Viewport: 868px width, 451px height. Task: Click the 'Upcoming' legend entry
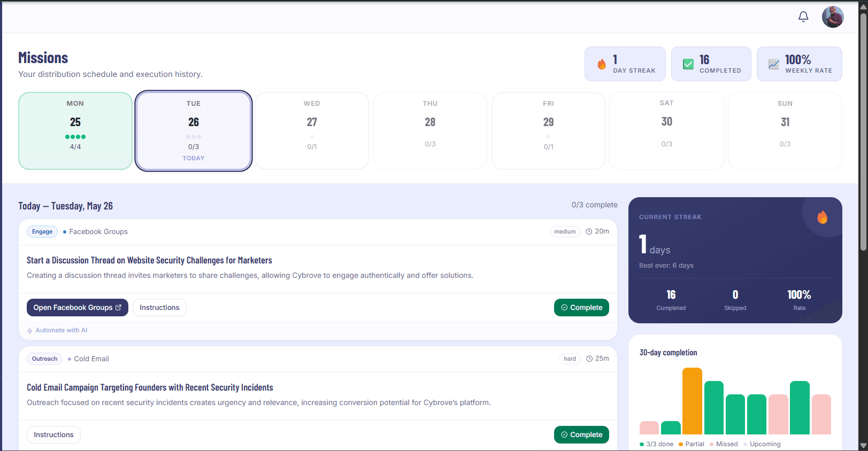click(x=762, y=444)
